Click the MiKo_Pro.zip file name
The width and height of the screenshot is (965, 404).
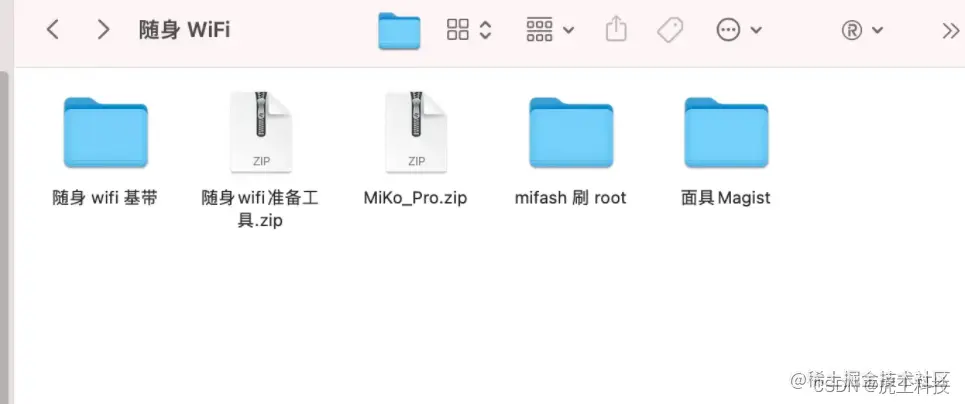click(x=415, y=198)
